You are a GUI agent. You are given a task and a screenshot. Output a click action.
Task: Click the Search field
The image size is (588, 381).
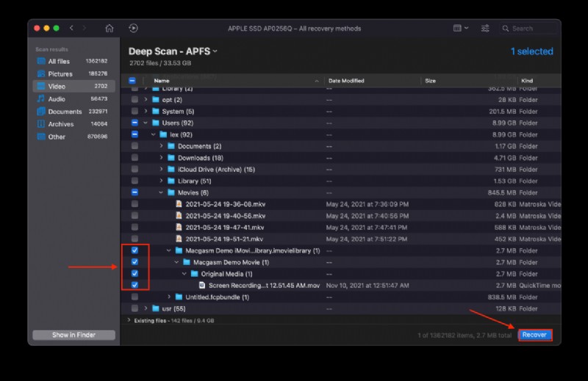click(528, 29)
